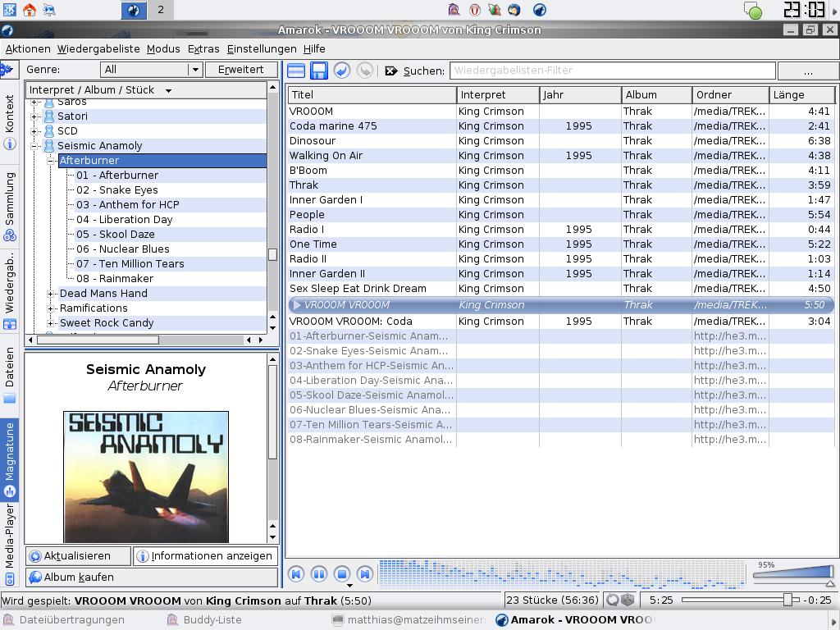Click in the Suchen playlist filter field
840x630 pixels.
click(612, 71)
